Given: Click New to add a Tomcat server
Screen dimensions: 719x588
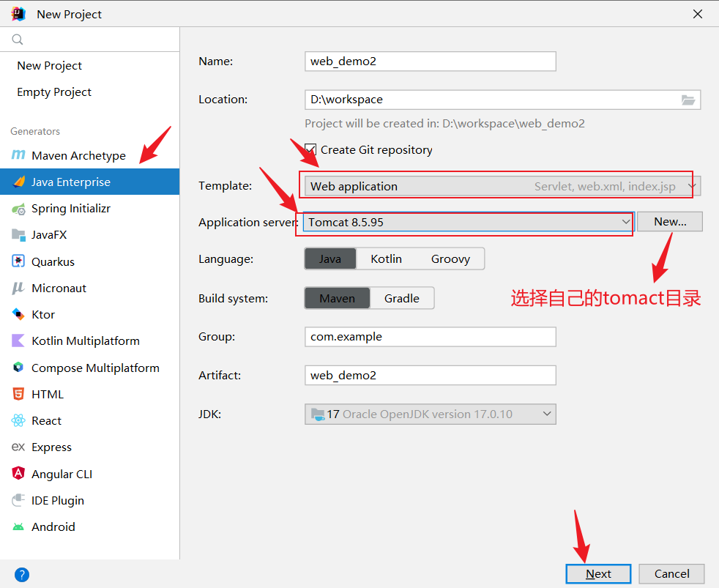Looking at the screenshot, I should 669,221.
